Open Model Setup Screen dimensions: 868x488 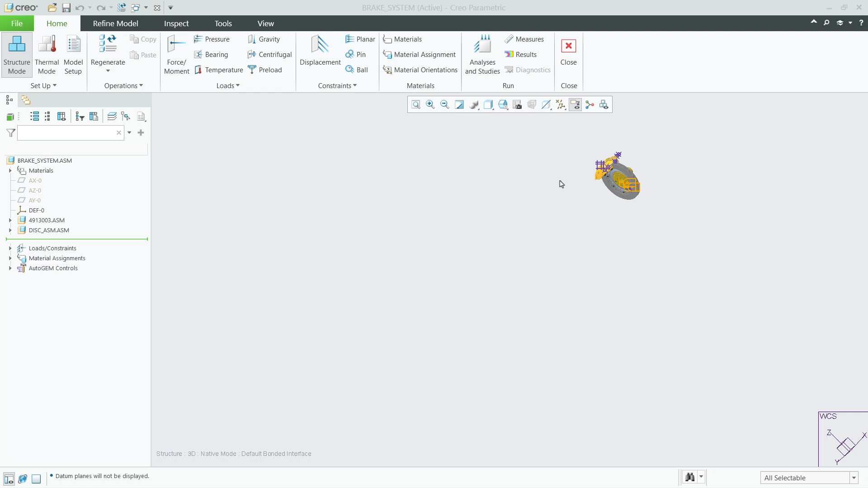pyautogui.click(x=73, y=55)
